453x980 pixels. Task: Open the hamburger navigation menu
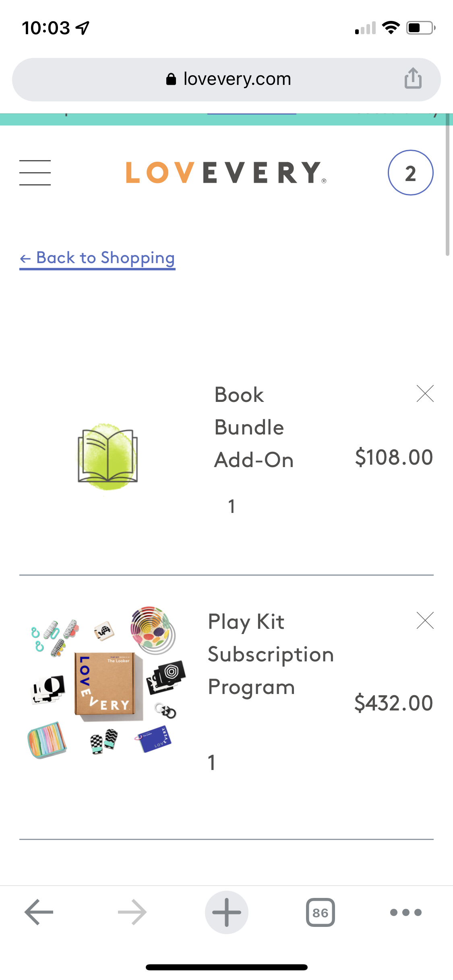[x=35, y=173]
